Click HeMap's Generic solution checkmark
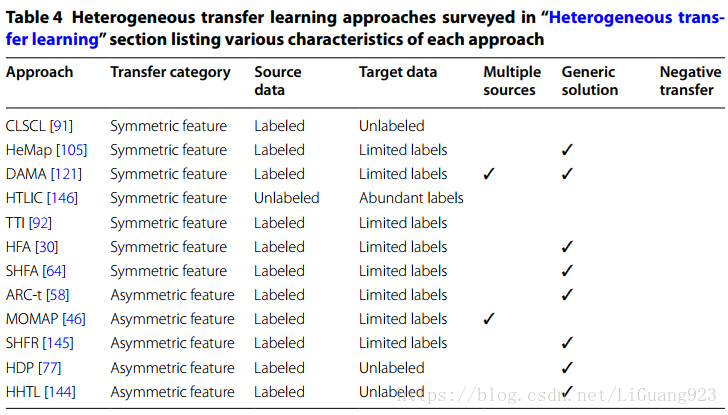 [x=567, y=150]
